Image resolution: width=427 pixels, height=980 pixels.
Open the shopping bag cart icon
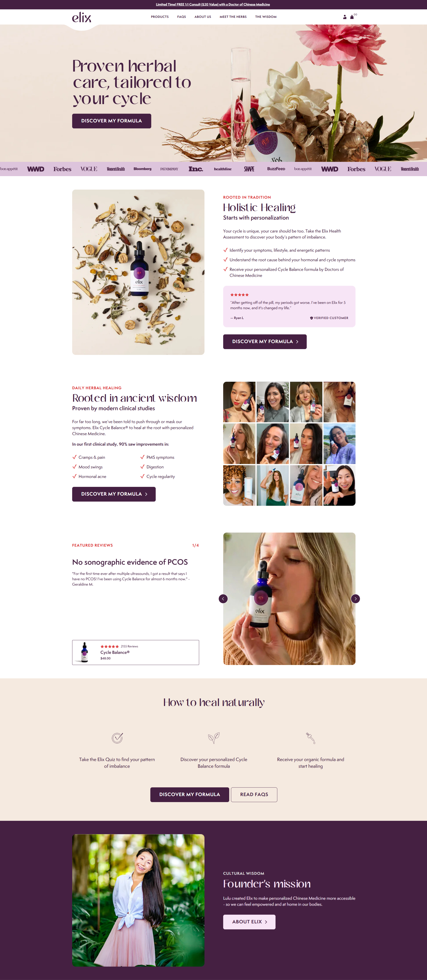[x=352, y=17]
